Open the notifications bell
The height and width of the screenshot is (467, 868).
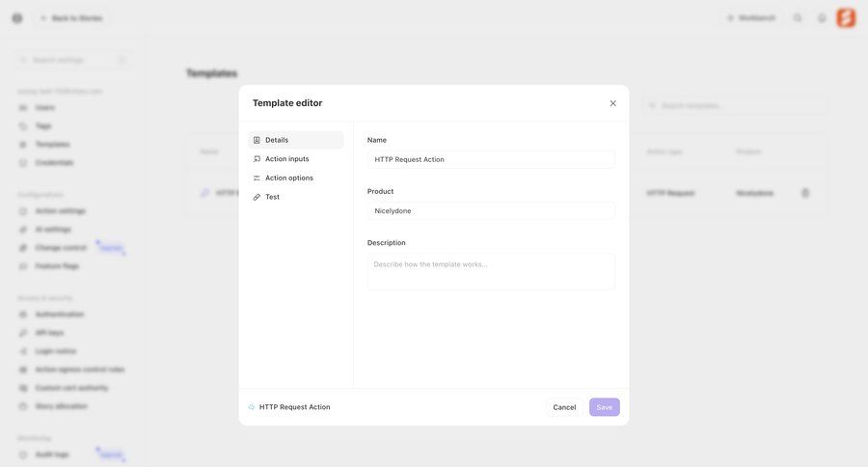coord(822,17)
